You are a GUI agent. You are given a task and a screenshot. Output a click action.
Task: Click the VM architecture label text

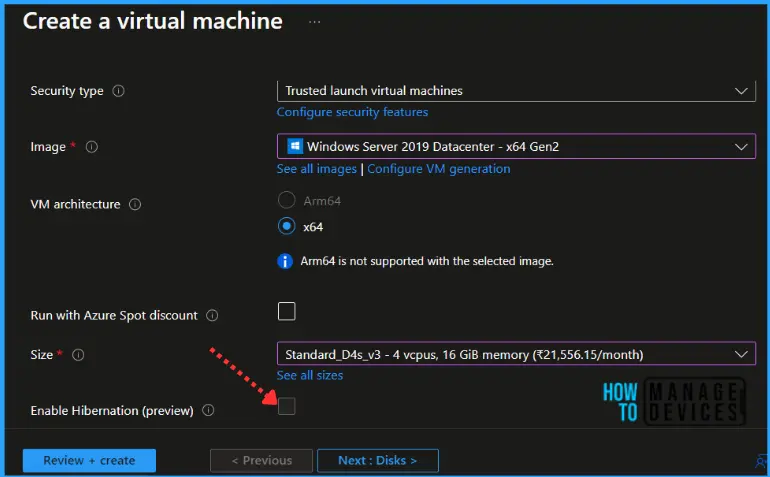point(75,204)
